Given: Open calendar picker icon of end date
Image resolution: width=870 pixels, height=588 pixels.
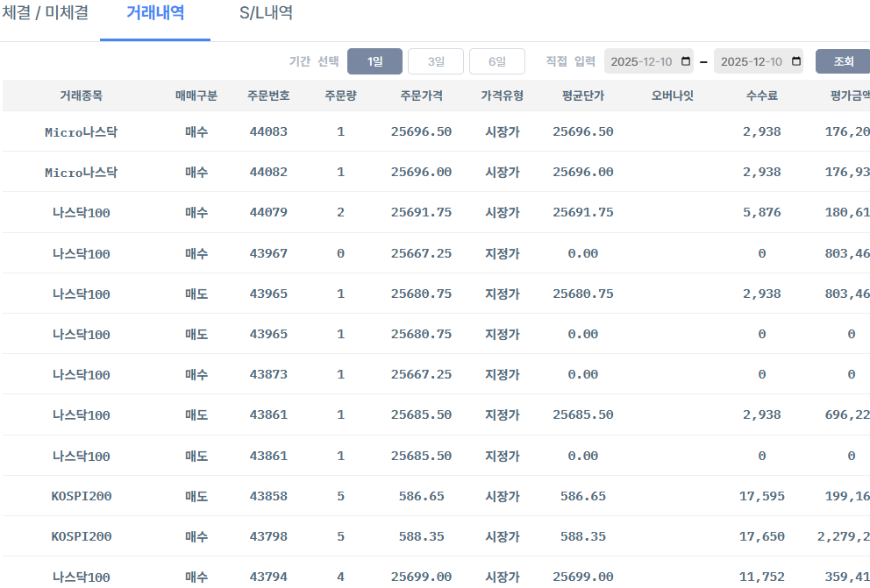Looking at the screenshot, I should coord(795,61).
